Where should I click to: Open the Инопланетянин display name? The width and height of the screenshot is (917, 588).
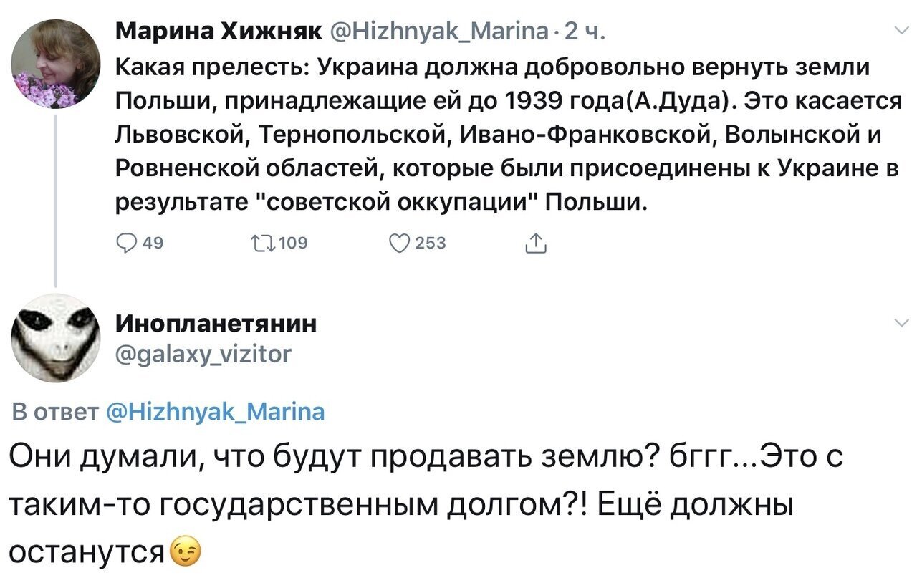(x=216, y=324)
